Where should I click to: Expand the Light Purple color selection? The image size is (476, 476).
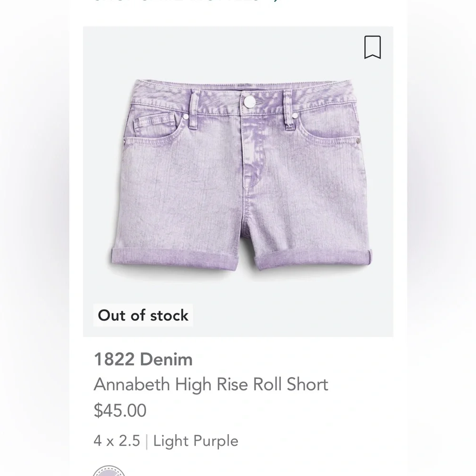(195, 441)
